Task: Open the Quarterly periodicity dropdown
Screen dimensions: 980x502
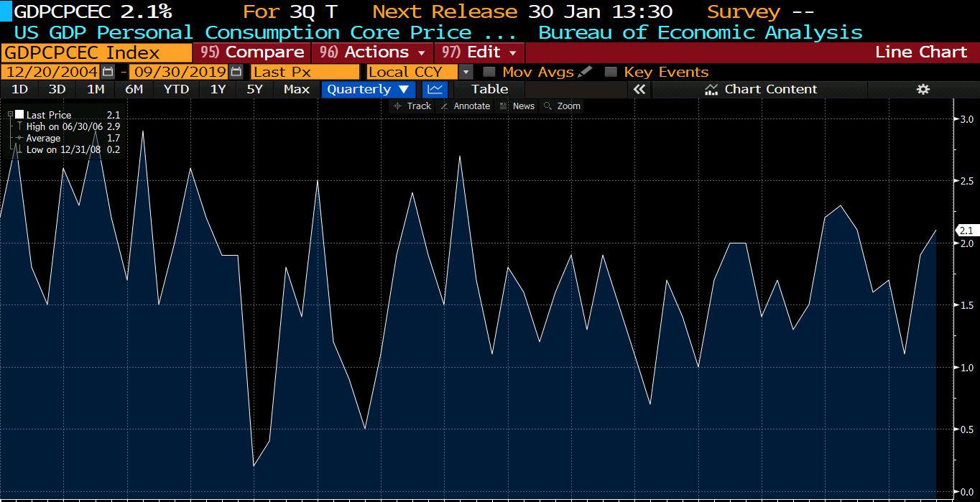Action: (369, 89)
